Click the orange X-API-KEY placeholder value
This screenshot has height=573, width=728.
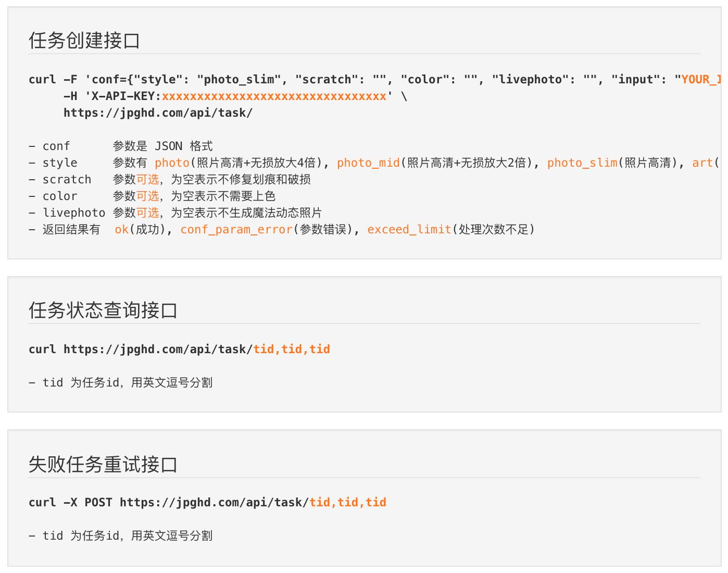(x=274, y=96)
